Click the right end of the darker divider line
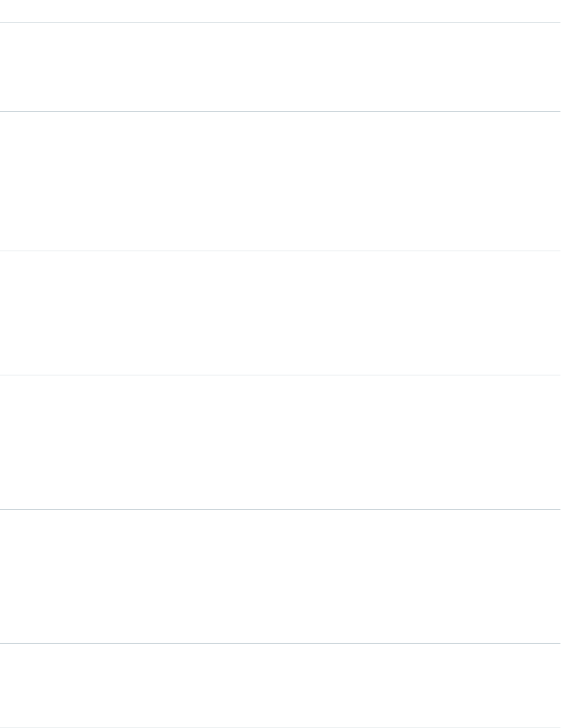This screenshot has width=561, height=728. [x=558, y=509]
